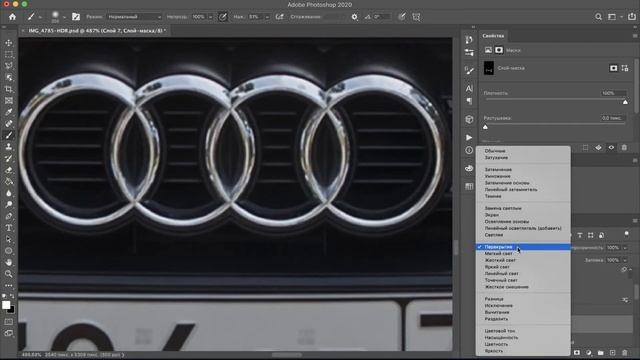Image resolution: width=640 pixels, height=360 pixels.
Task: Open the History panel icon
Action: tap(469, 40)
